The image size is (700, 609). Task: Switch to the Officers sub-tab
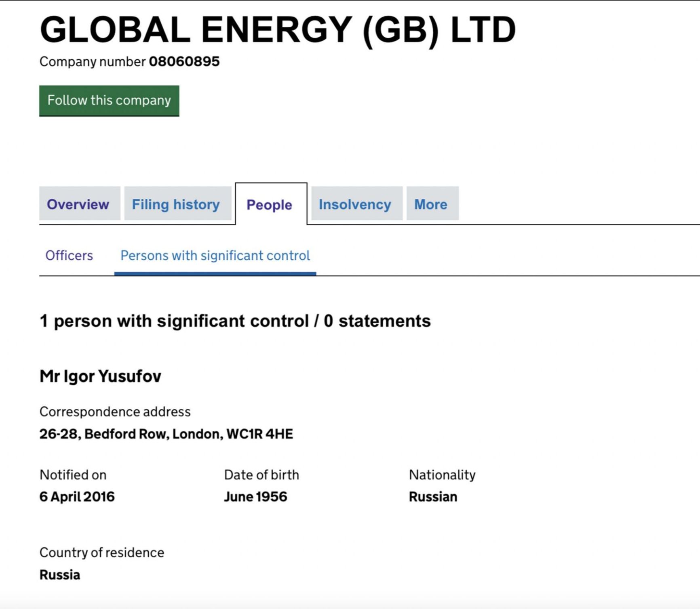click(x=69, y=255)
